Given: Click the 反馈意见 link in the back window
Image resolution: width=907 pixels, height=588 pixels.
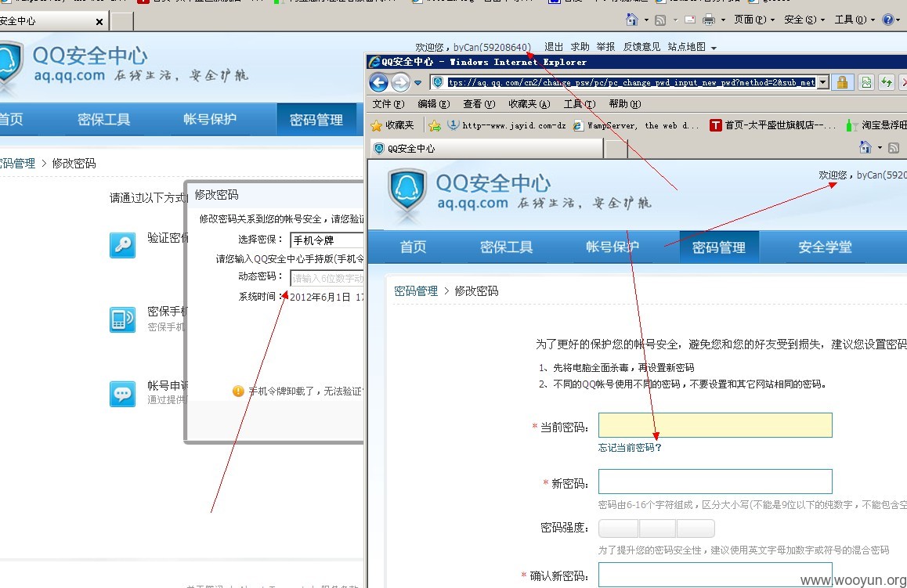Looking at the screenshot, I should pyautogui.click(x=641, y=47).
